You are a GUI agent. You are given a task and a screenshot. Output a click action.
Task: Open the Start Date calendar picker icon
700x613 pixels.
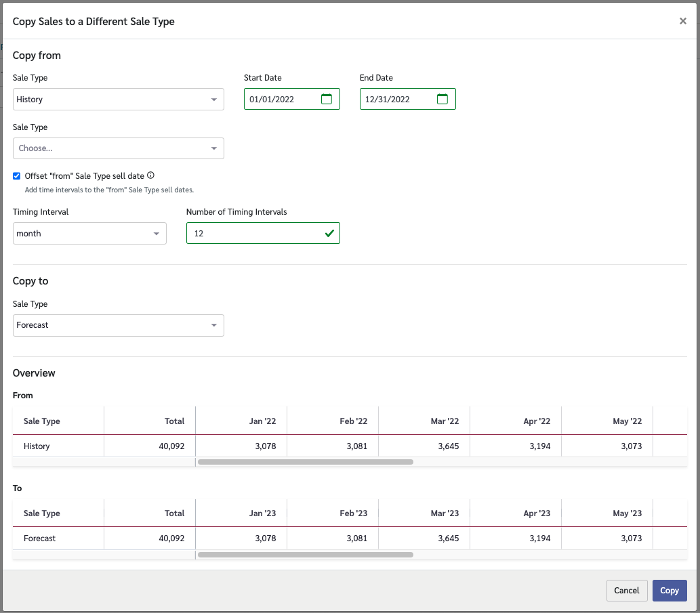click(327, 99)
